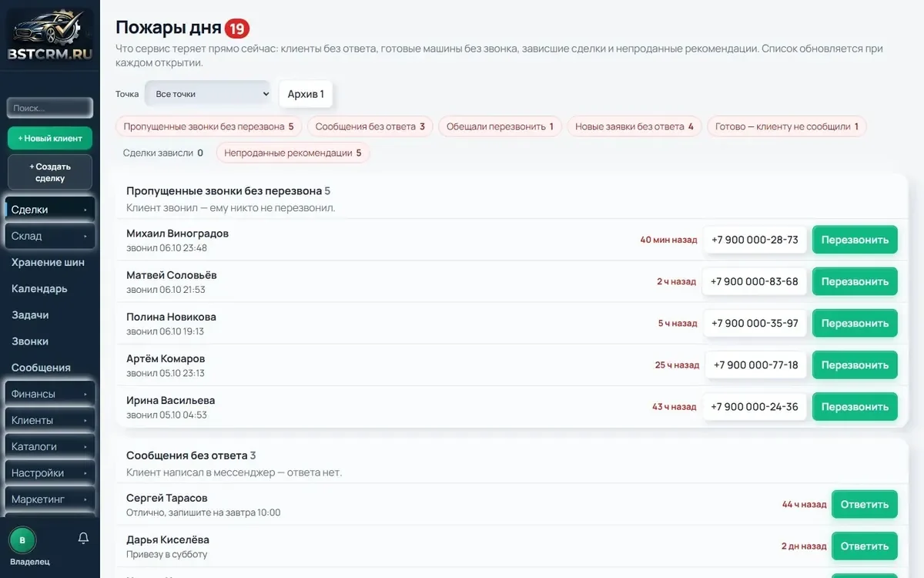924x578 pixels.
Task: Expand the Клиенты sidebar menu
Action: coord(50,420)
